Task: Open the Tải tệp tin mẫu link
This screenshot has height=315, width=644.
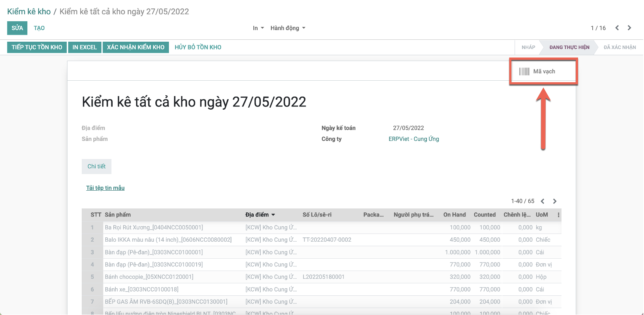Action: click(x=105, y=188)
